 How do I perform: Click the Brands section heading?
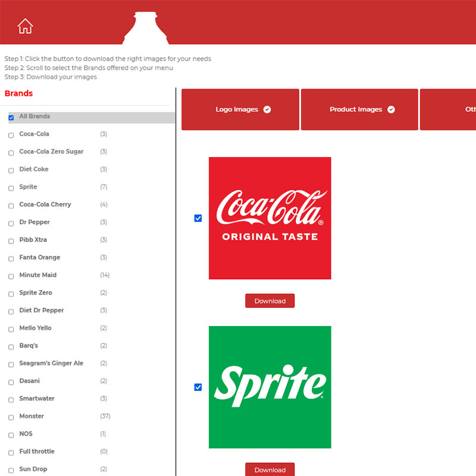tap(18, 93)
